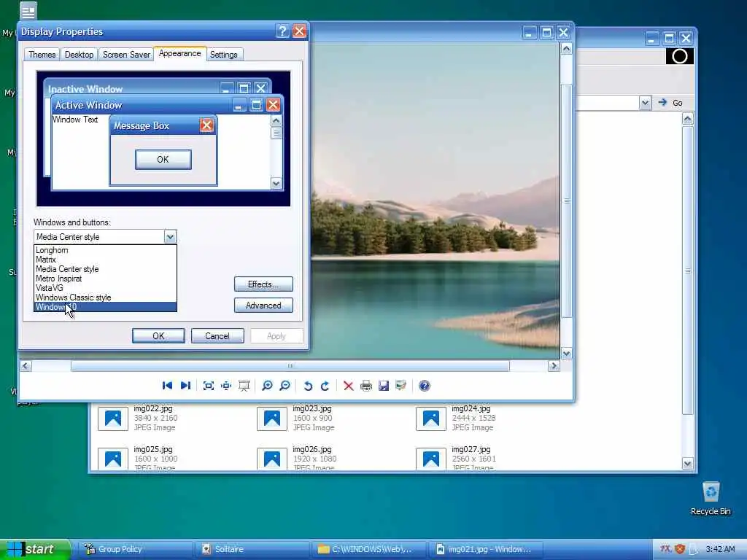The image size is (747, 560).
Task: Choose Metro Inspirat in the style list
Action: pyautogui.click(x=105, y=279)
